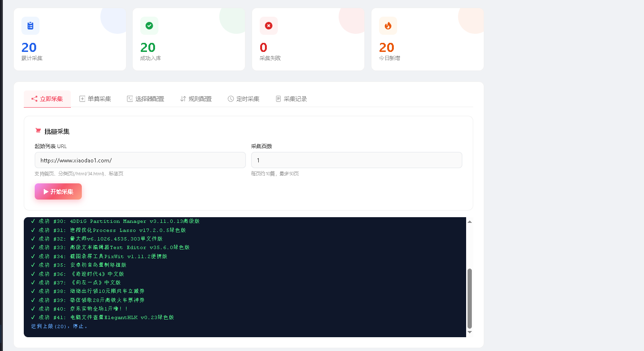Click the sort-arrows icon beside 规则配置

tap(182, 99)
